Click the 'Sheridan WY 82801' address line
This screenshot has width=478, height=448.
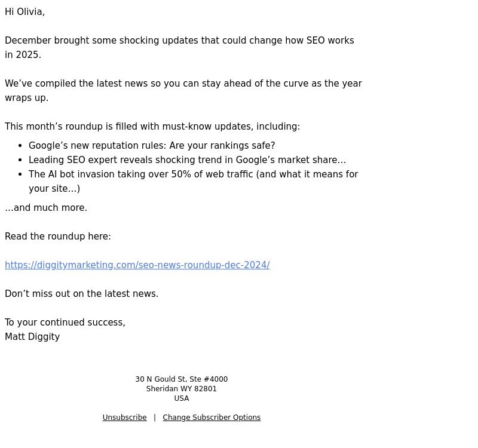[x=182, y=389]
